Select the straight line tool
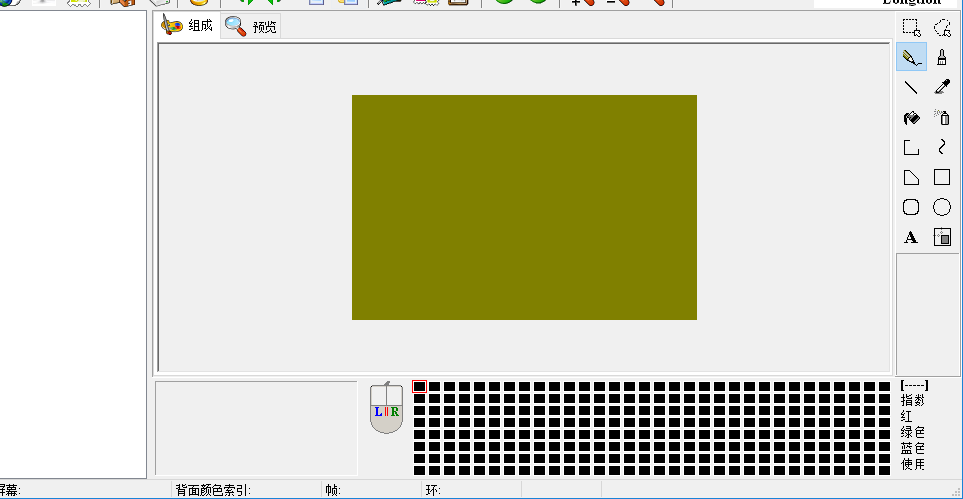This screenshot has height=499, width=963. (911, 88)
